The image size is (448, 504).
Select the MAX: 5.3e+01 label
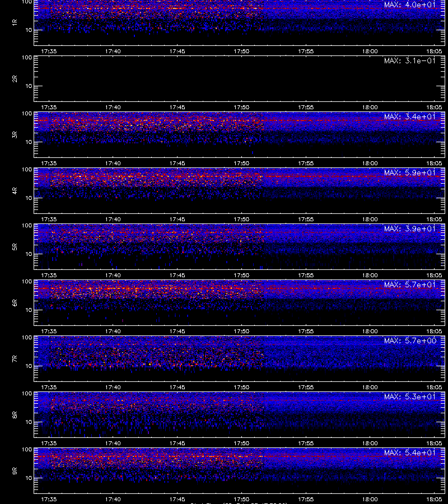[x=410, y=396]
